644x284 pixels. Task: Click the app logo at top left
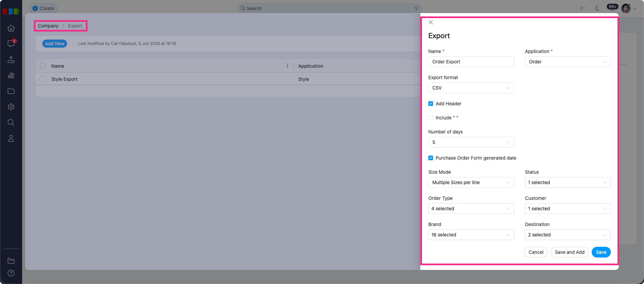(x=11, y=11)
